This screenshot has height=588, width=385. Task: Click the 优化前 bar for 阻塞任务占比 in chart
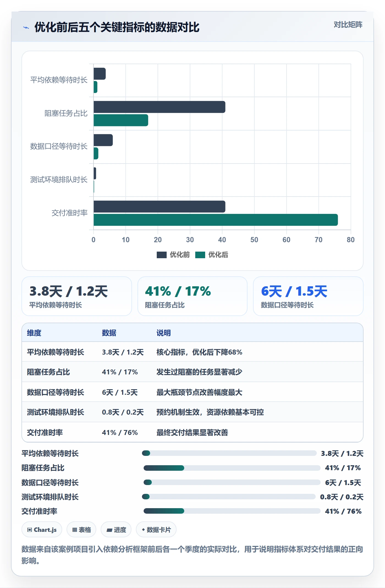[159, 107]
